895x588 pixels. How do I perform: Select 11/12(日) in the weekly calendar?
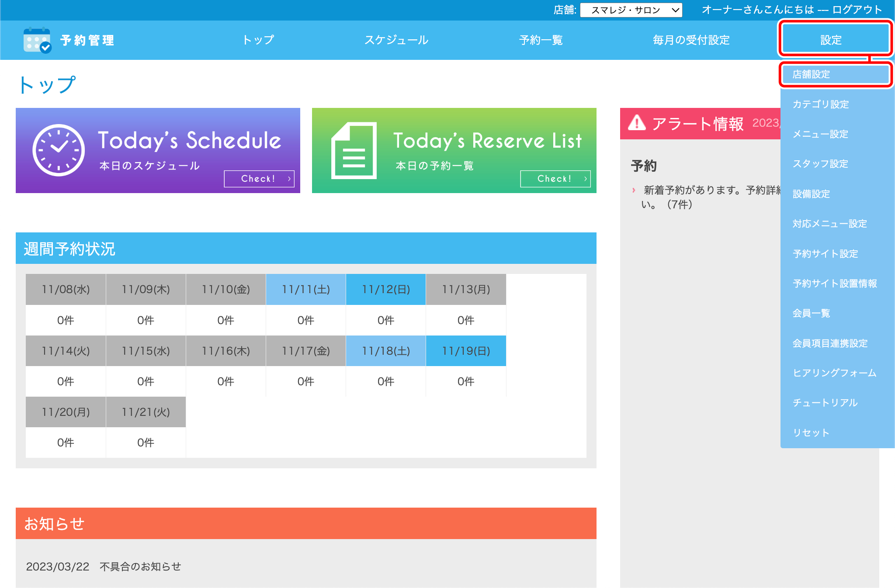pos(385,289)
